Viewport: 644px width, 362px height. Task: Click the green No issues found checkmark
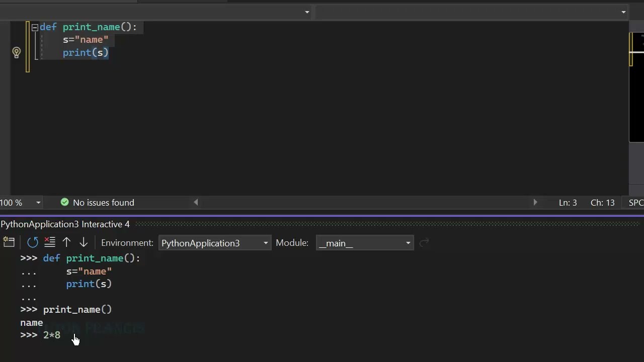[64, 202]
